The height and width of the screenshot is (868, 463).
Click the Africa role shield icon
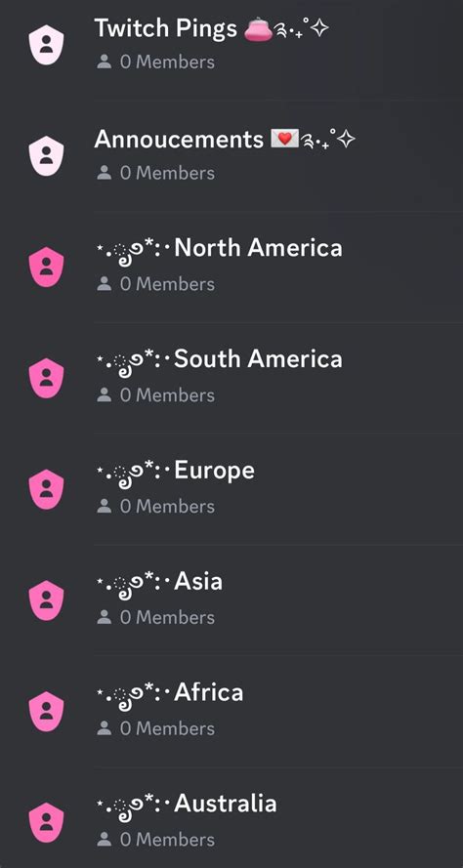pos(47,712)
